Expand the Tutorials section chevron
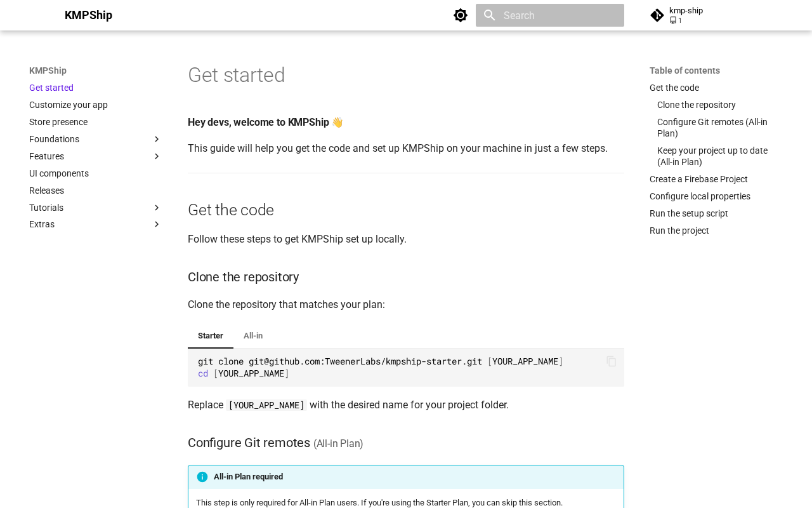 157,208
